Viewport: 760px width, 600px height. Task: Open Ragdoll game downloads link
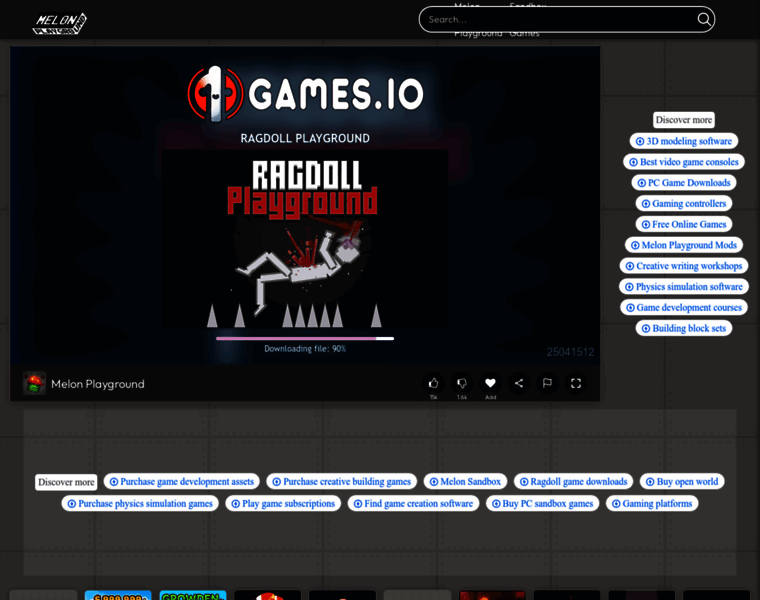573,482
